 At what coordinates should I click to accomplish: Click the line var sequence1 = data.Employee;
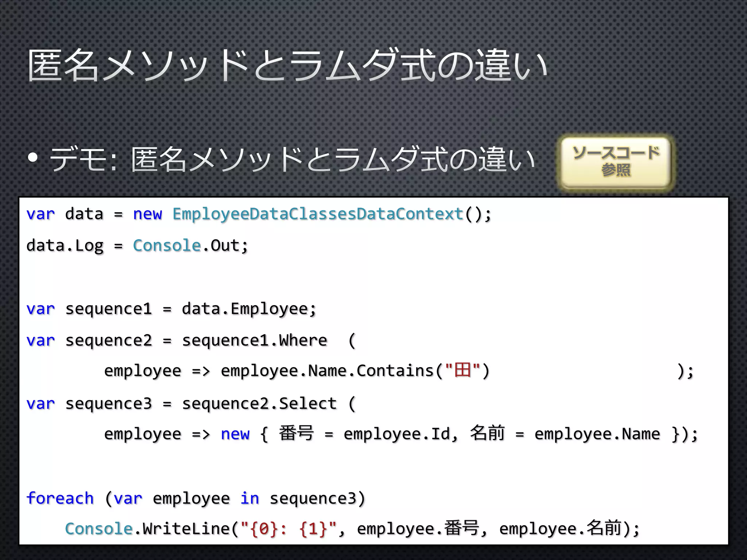coord(171,309)
